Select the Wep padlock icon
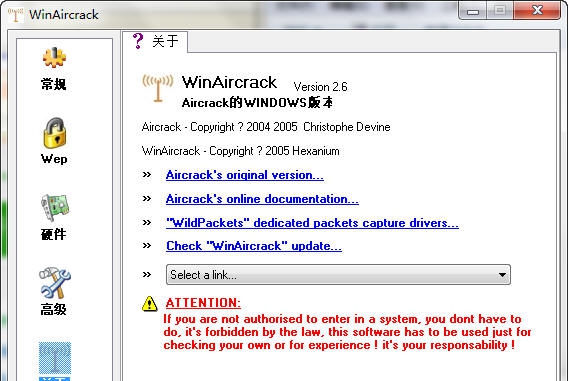The height and width of the screenshot is (381, 568). point(55,133)
